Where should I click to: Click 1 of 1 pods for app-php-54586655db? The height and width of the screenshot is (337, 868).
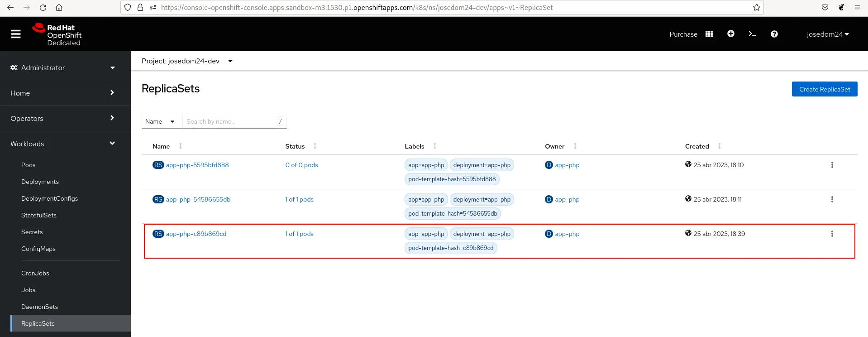pyautogui.click(x=299, y=199)
